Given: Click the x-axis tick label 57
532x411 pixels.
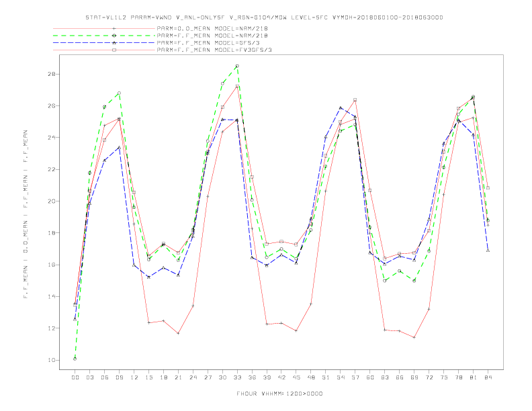Looking at the screenshot, I should point(355,377).
